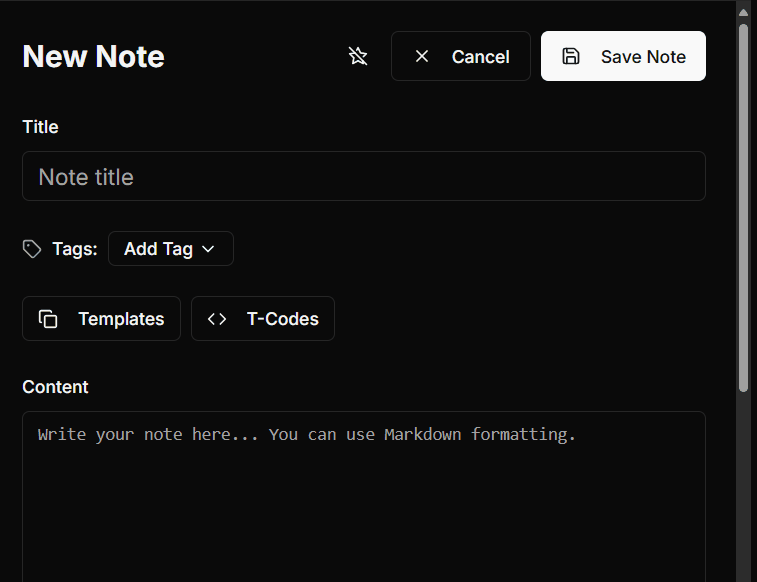
Task: Click the scrollbar up arrow
Action: point(743,11)
